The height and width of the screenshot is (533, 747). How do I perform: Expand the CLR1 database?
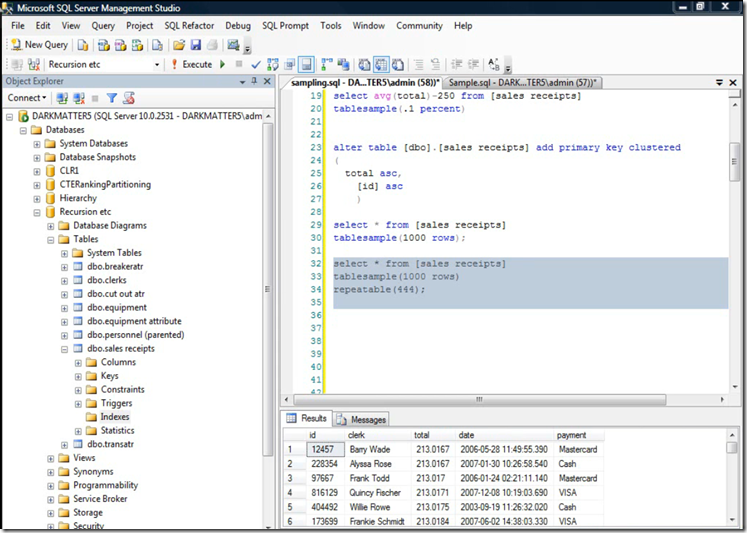point(37,171)
